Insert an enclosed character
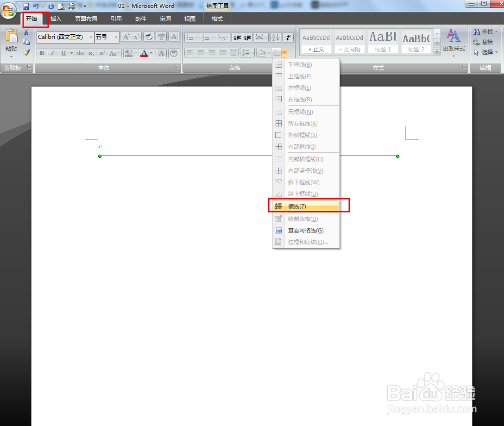 pyautogui.click(x=174, y=53)
